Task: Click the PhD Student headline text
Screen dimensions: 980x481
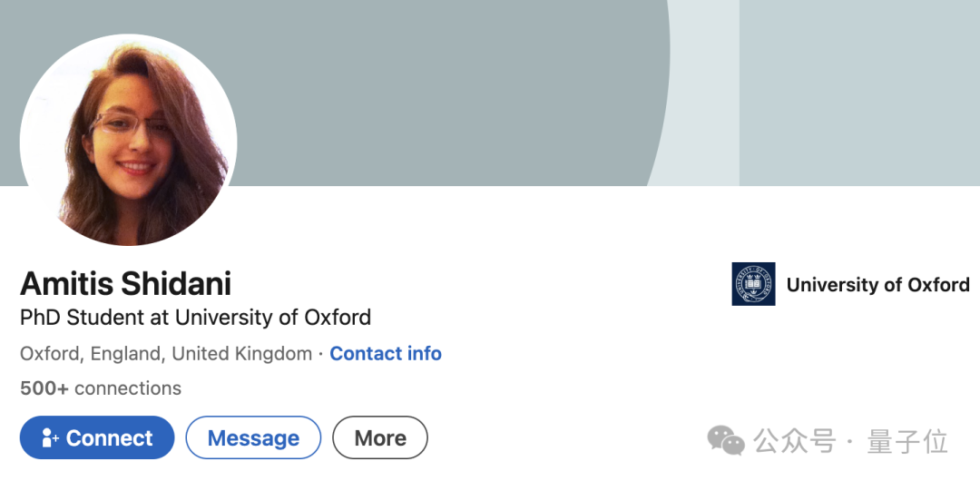Action: pos(195,318)
